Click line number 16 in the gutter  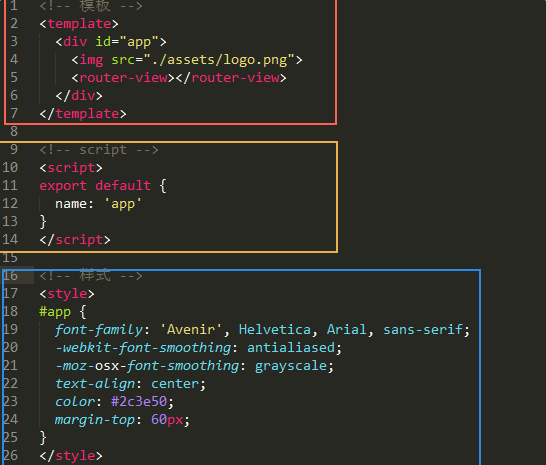tap(10, 276)
